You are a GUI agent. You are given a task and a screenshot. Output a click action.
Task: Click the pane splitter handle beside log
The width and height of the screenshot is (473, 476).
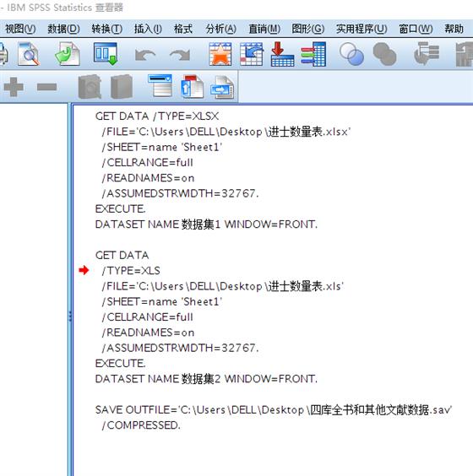pos(70,316)
